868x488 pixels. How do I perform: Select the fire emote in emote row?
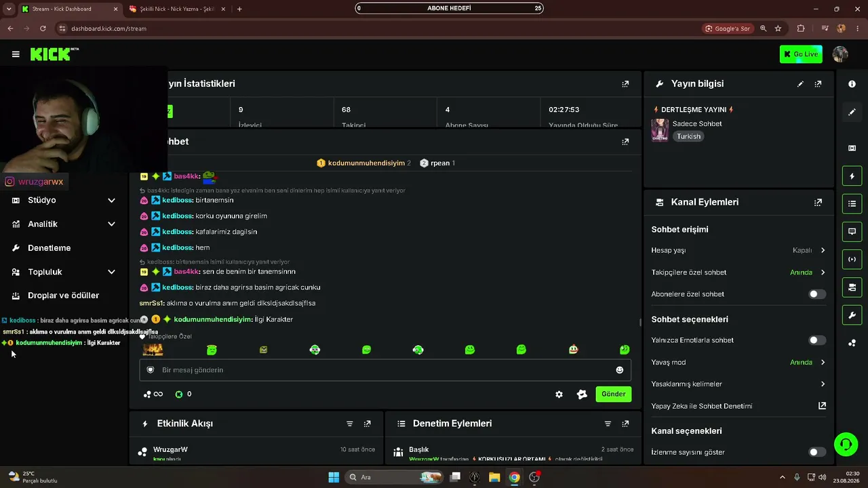tap(153, 350)
